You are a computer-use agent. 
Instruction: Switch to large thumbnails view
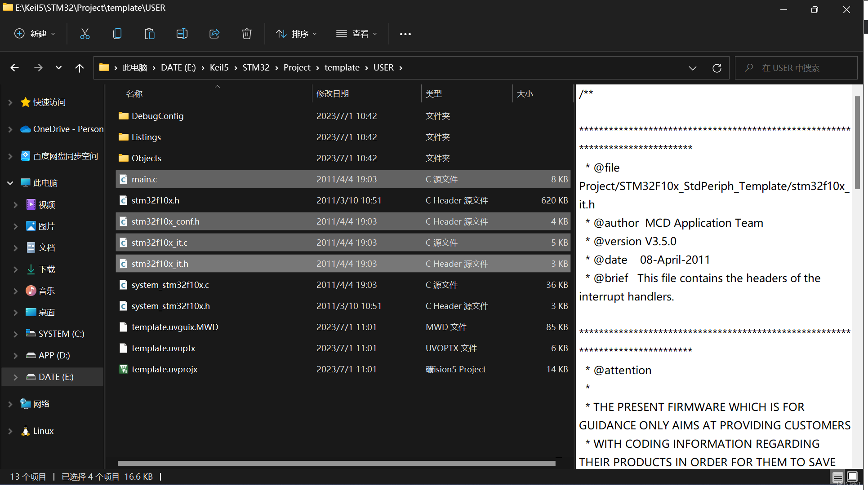tap(852, 477)
